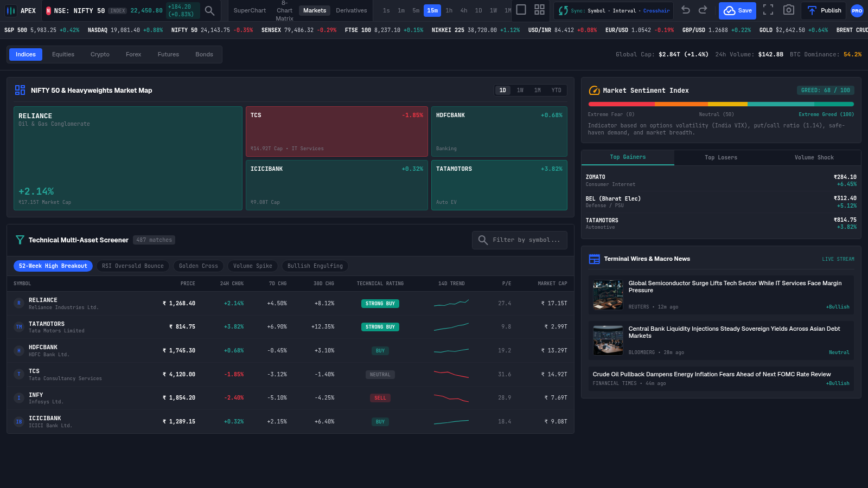This screenshot has width=868, height=488.
Task: Click the Market Sentiment fear-greed bar
Action: pyautogui.click(x=721, y=104)
